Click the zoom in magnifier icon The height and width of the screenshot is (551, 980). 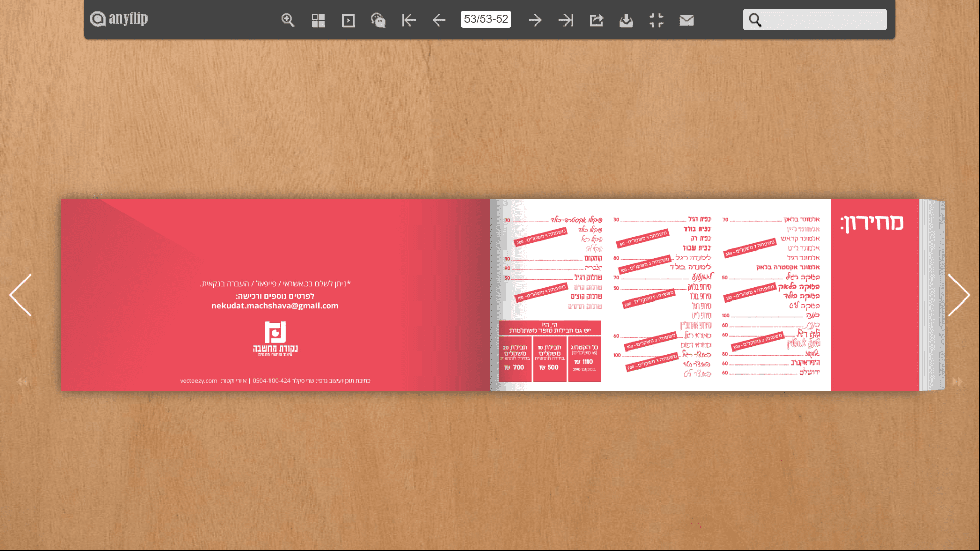(288, 20)
